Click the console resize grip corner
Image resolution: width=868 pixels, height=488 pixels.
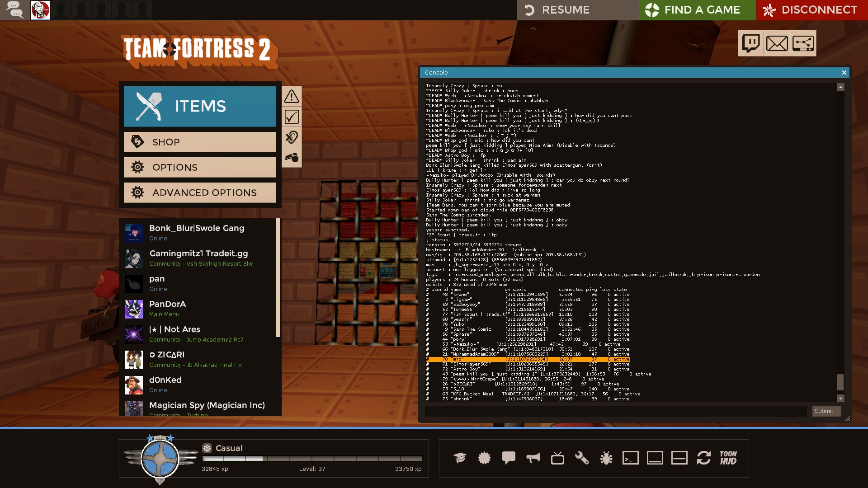click(847, 419)
